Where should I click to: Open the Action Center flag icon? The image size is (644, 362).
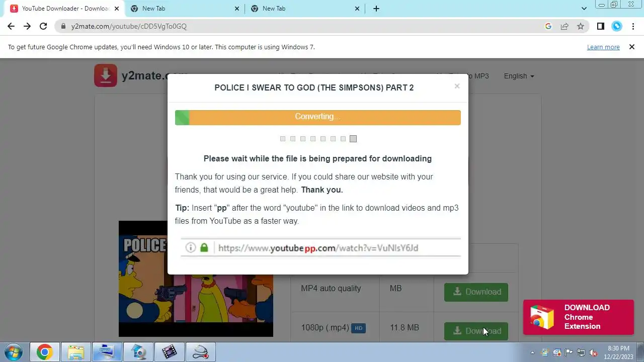pyautogui.click(x=569, y=352)
